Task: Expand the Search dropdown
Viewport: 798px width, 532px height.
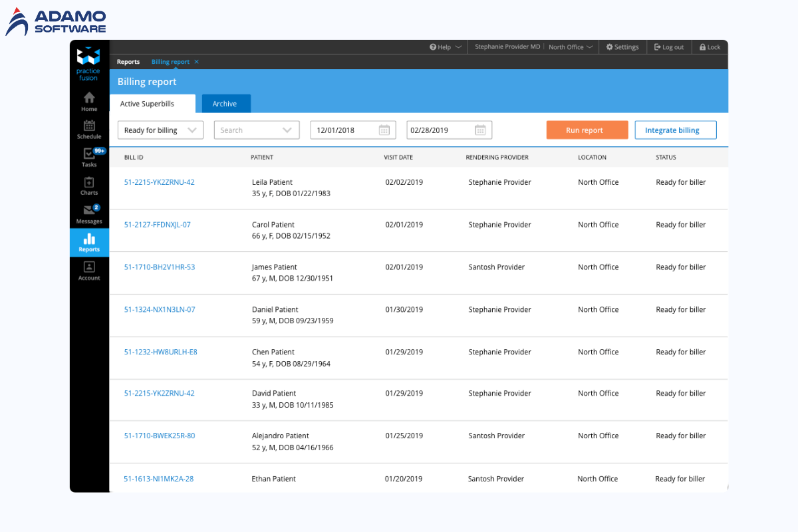Action: 257,130
